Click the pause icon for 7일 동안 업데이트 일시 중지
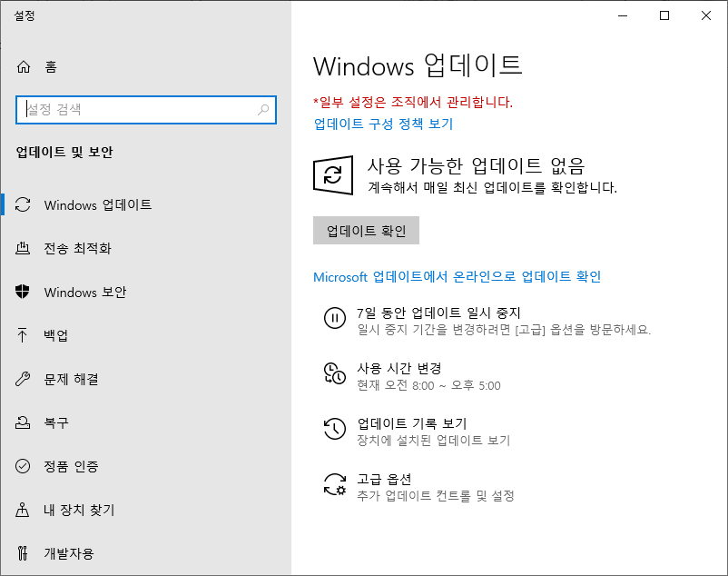Image resolution: width=728 pixels, height=576 pixels. click(335, 318)
